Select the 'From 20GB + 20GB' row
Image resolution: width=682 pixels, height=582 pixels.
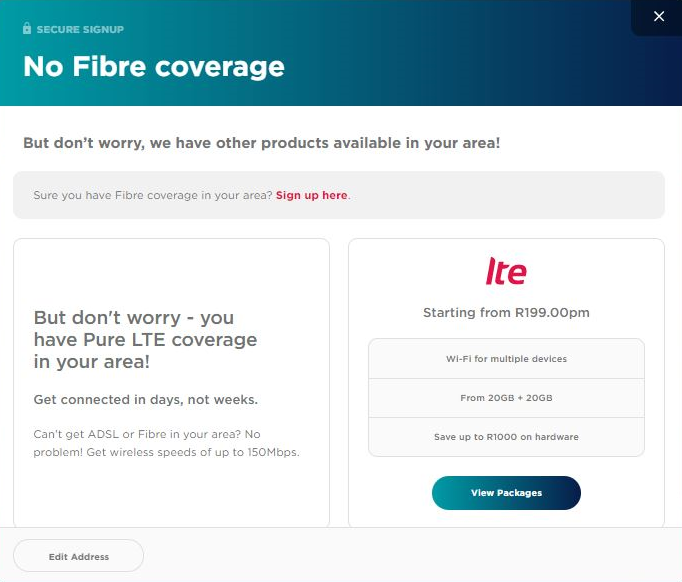point(506,398)
